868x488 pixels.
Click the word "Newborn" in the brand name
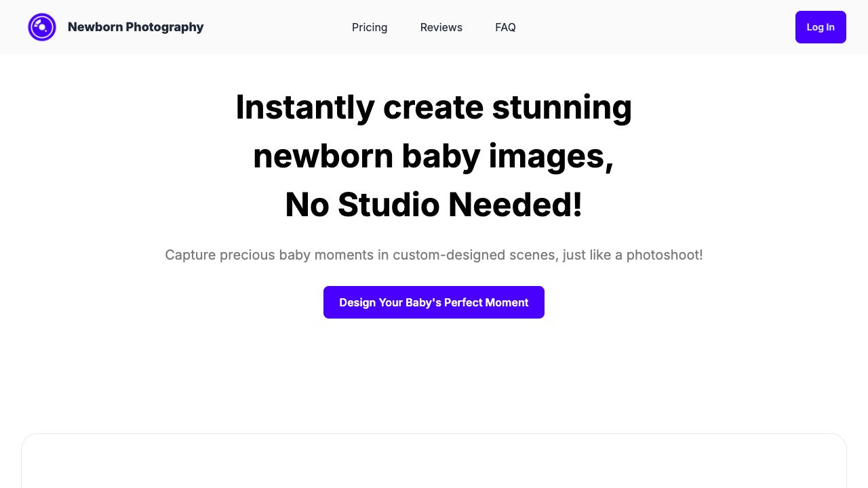95,27
